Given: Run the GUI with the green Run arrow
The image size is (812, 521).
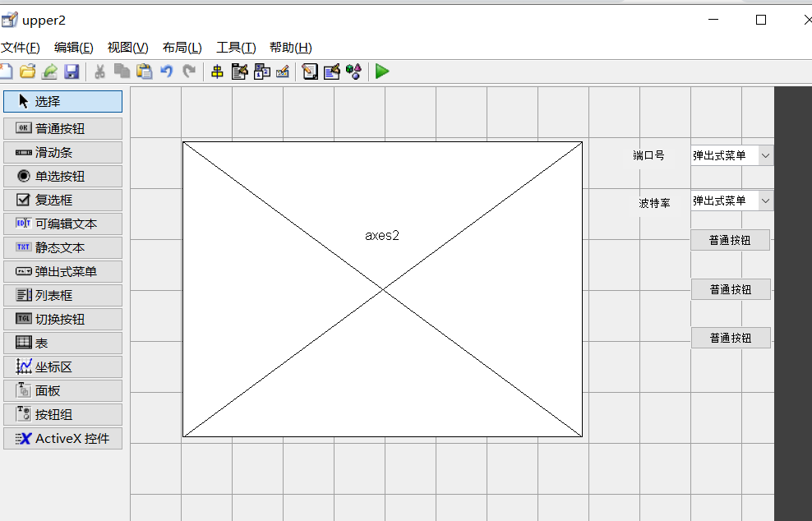Looking at the screenshot, I should (x=381, y=71).
